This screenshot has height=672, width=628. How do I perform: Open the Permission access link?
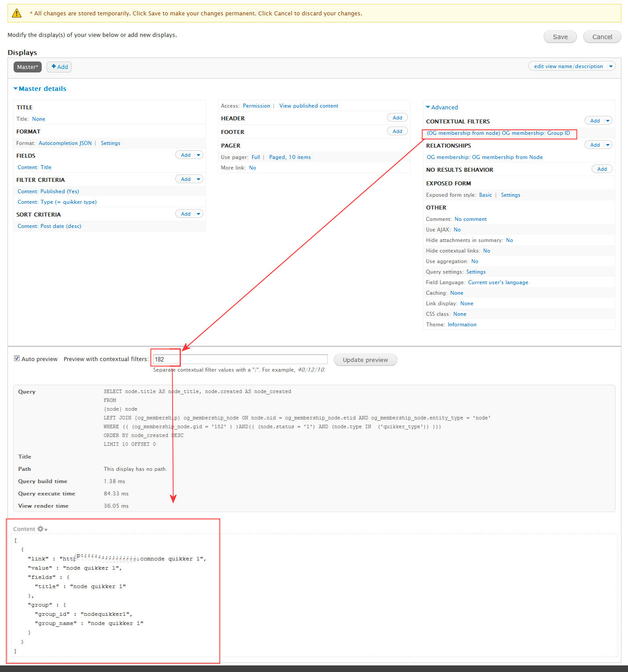click(256, 105)
